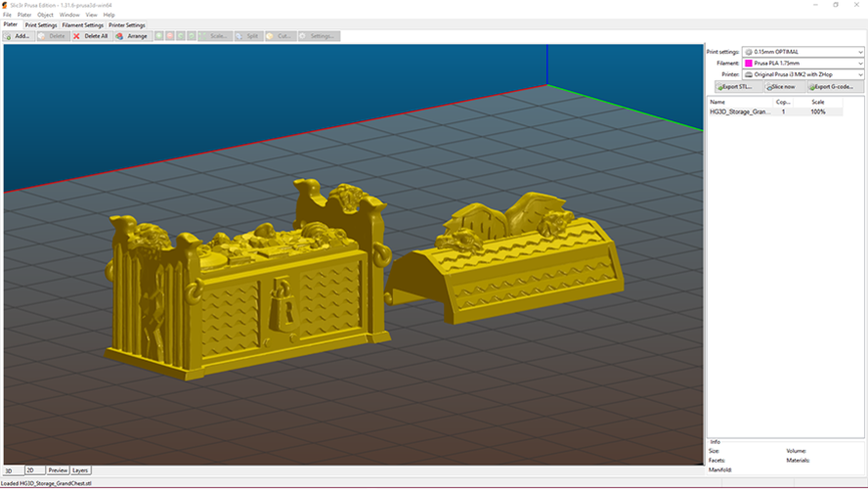Switch to the Printer Settings tab
This screenshot has width=868, height=489.
pyautogui.click(x=127, y=24)
